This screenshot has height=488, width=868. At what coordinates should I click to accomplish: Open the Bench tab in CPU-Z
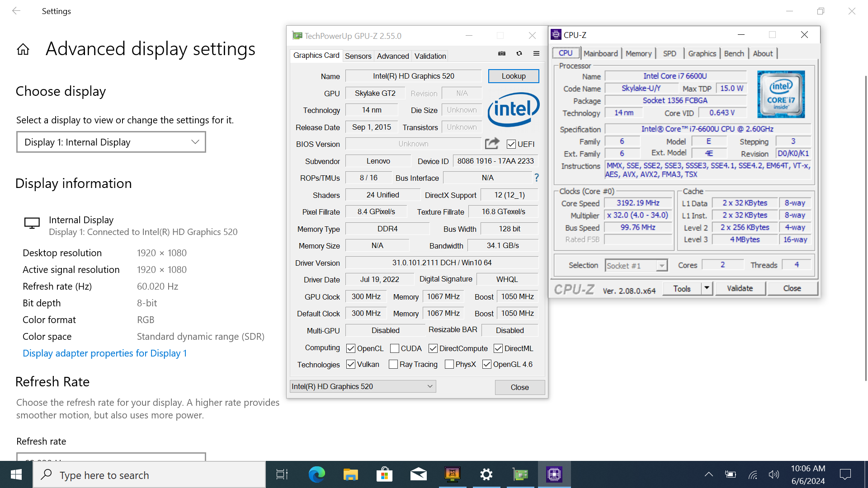point(734,53)
